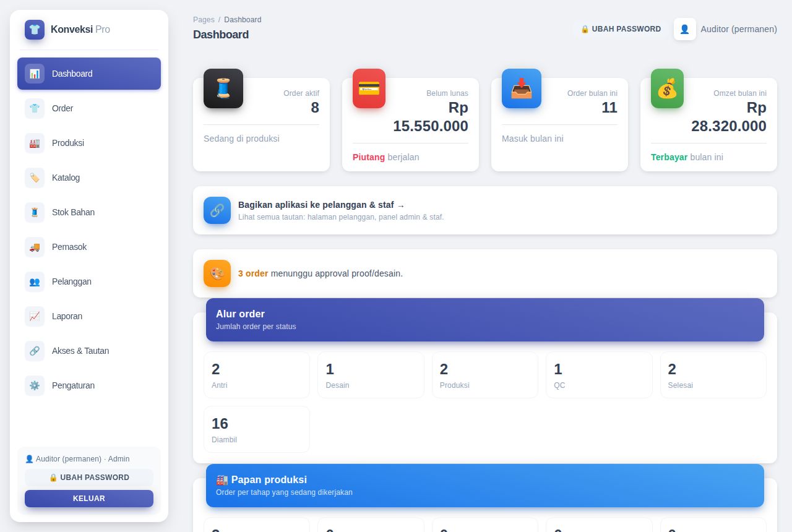792x532 pixels.
Task: Click the 'Lihat semua tautan' description text
Action: point(341,217)
